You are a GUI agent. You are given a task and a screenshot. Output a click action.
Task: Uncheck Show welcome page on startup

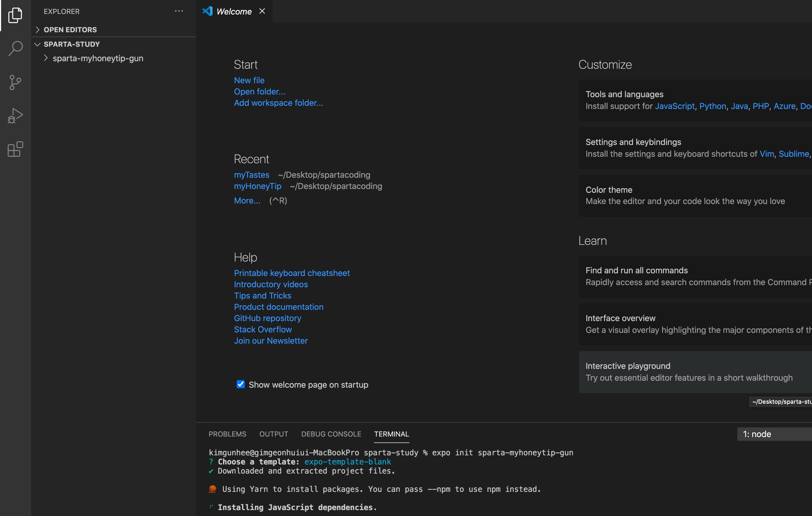(240, 384)
